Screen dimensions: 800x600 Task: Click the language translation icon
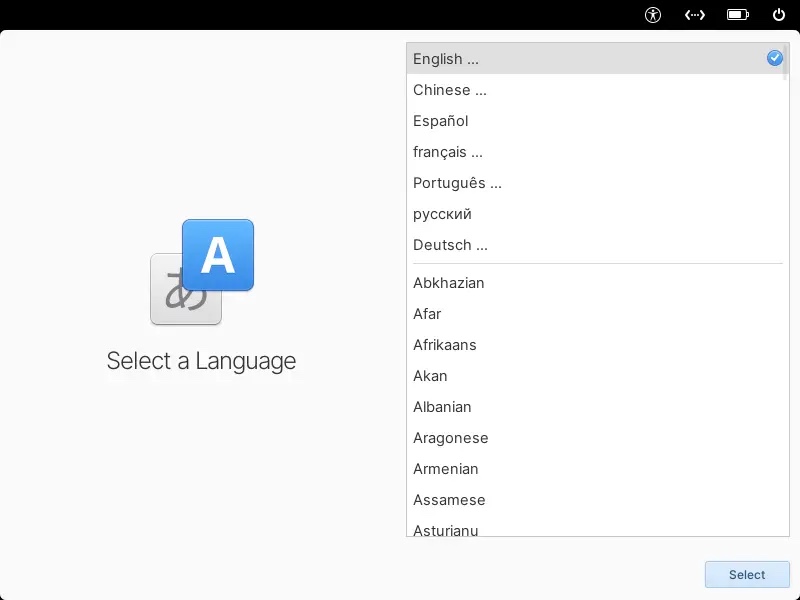coord(202,272)
